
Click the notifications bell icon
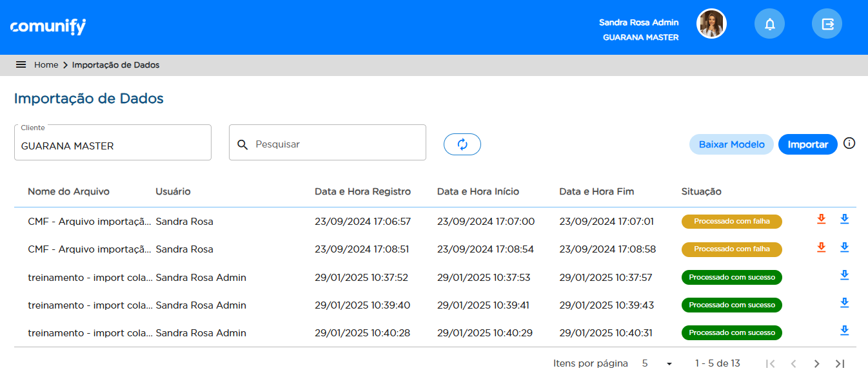pos(769,24)
